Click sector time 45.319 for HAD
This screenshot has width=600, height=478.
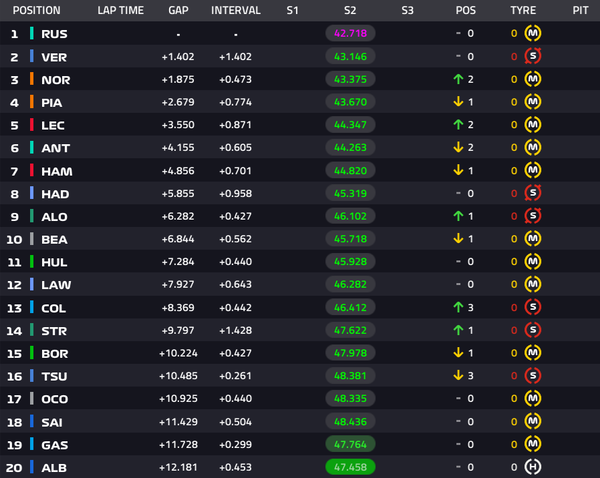coord(350,193)
